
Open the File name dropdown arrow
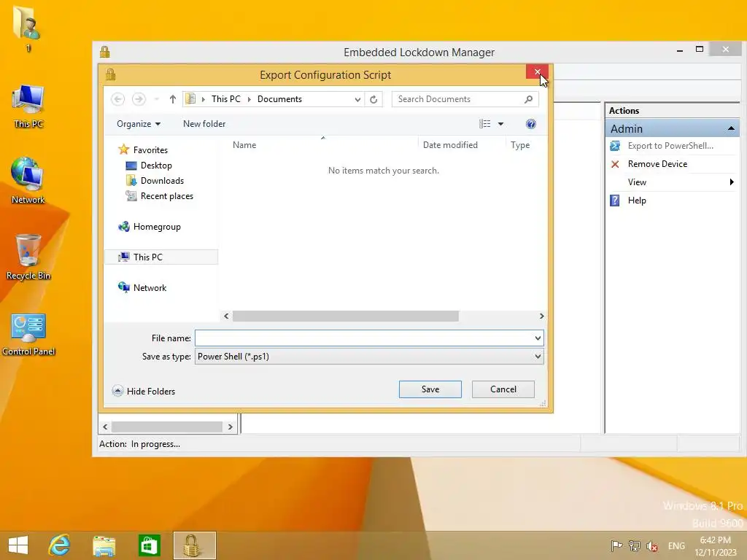(538, 338)
